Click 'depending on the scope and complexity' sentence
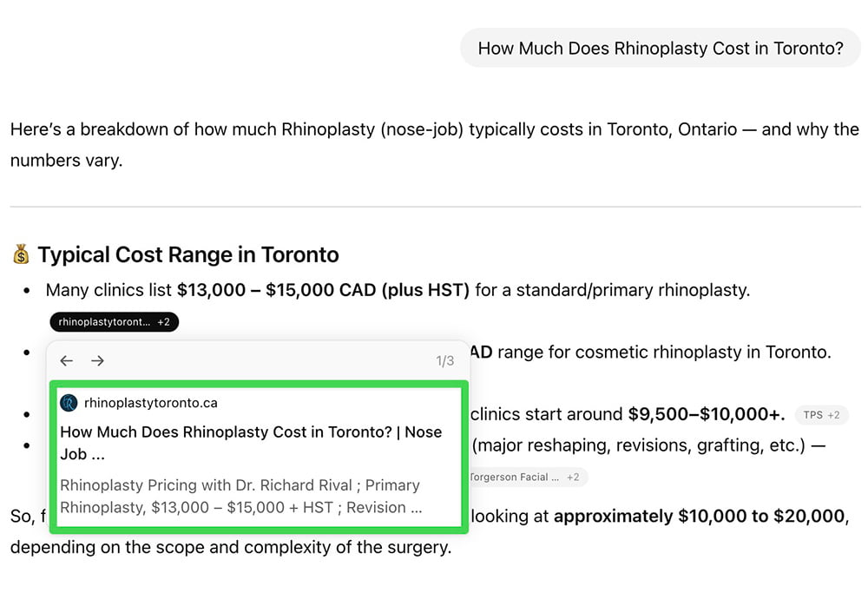Viewport: 868px width, 593px height. [x=231, y=549]
